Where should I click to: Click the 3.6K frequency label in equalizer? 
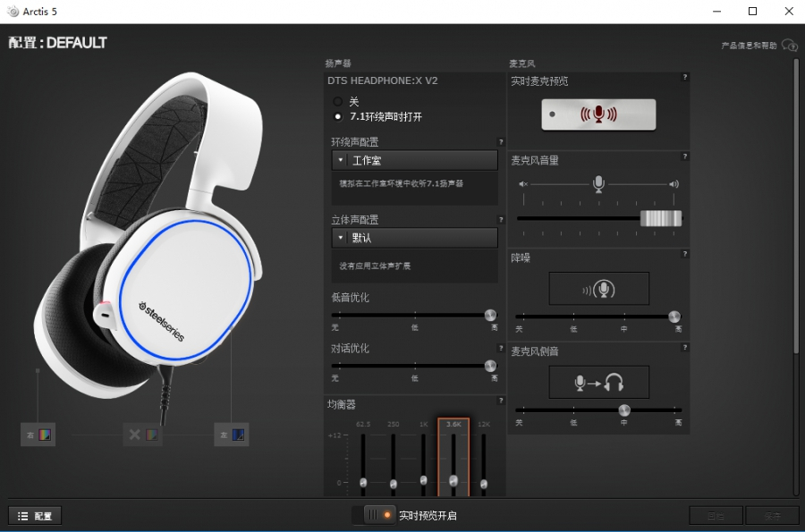pyautogui.click(x=453, y=425)
